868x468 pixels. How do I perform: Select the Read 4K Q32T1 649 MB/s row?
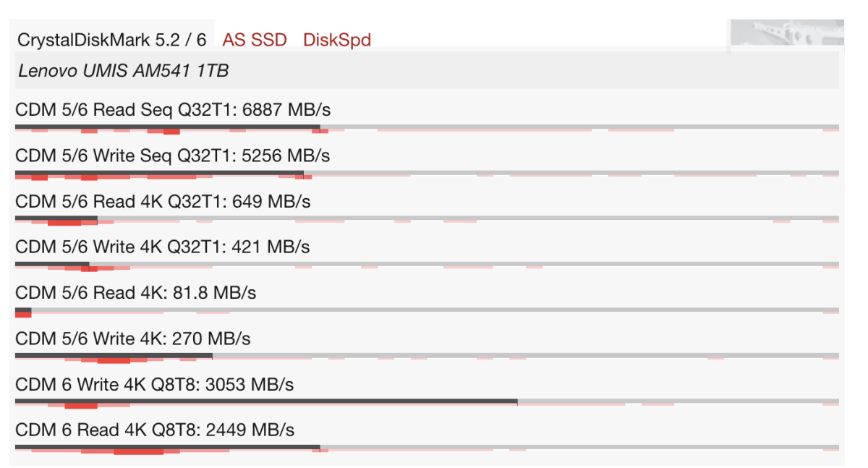[x=163, y=201]
